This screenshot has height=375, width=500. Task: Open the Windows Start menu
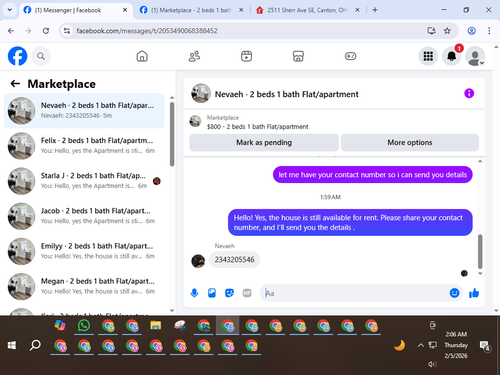pyautogui.click(x=12, y=345)
